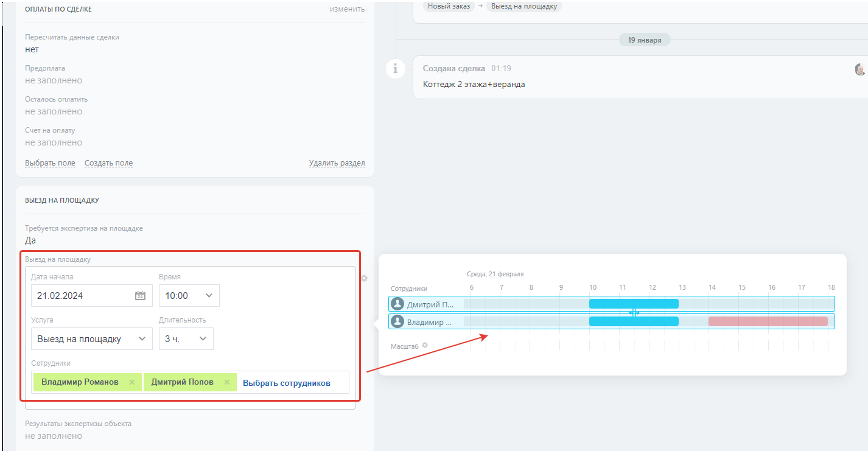The width and height of the screenshot is (868, 451).
Task: Open the Длительность dropdown showing 3 ч.
Action: coord(186,339)
